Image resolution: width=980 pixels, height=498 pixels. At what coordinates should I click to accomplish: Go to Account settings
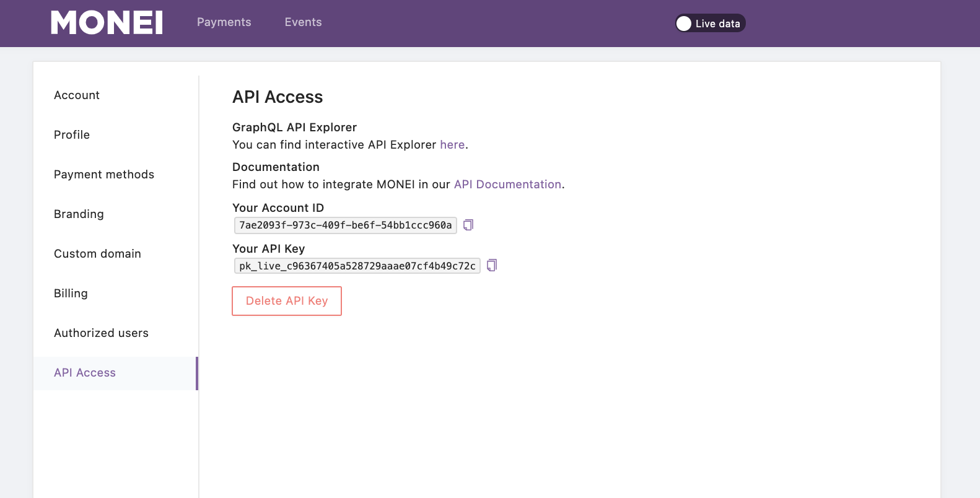point(77,95)
